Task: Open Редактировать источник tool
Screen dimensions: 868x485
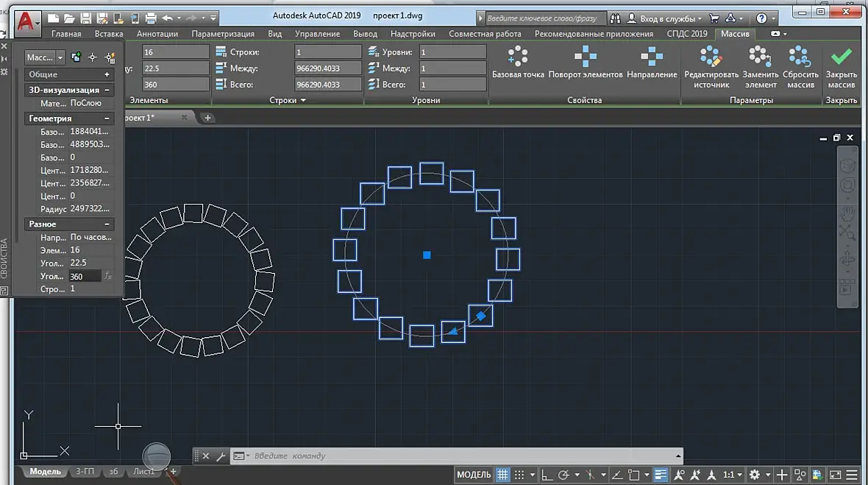Action: tap(711, 56)
